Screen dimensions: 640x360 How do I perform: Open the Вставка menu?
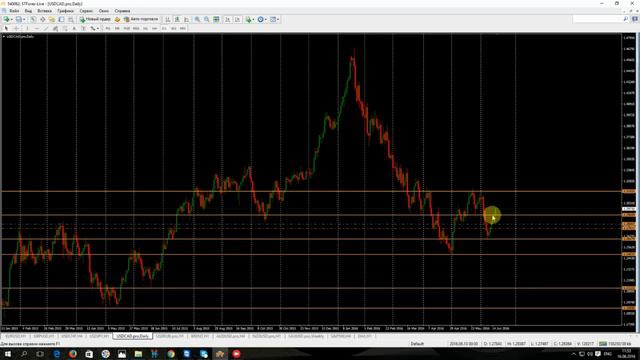pyautogui.click(x=44, y=11)
